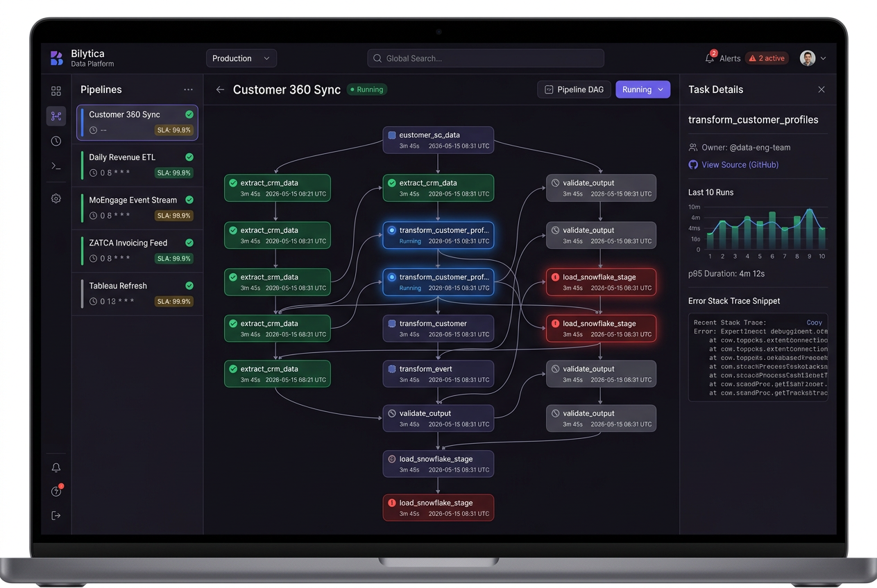Open the terminal console icon in sidebar
This screenshot has height=588, width=877.
(x=56, y=166)
